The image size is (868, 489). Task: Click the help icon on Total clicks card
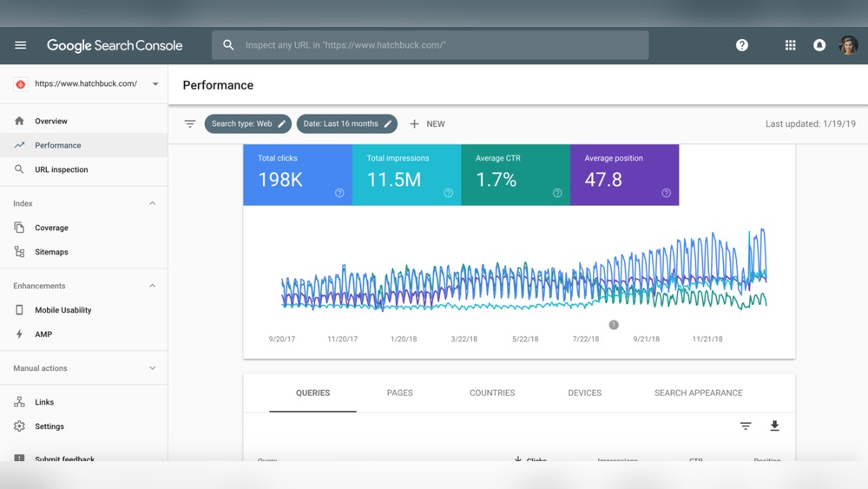[x=339, y=193]
